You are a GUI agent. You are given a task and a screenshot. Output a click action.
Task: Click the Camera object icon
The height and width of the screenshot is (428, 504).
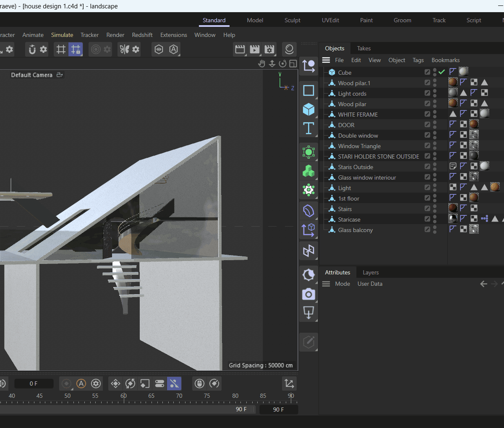(308, 294)
